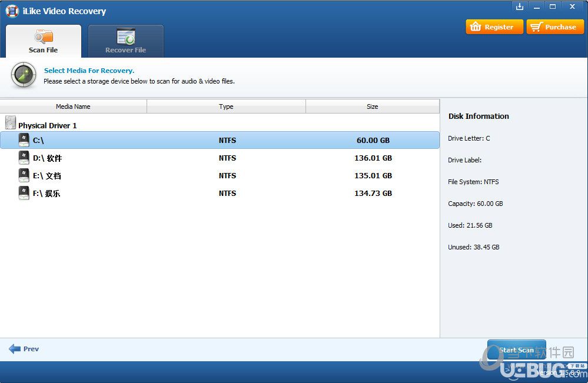This screenshot has height=383, width=588.
Task: Click the C:\ drive icon
Action: coord(24,140)
